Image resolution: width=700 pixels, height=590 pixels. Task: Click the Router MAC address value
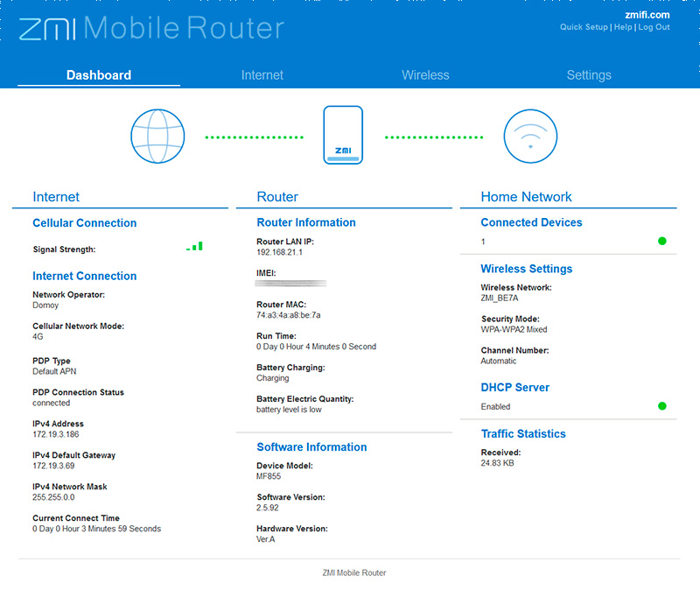289,315
